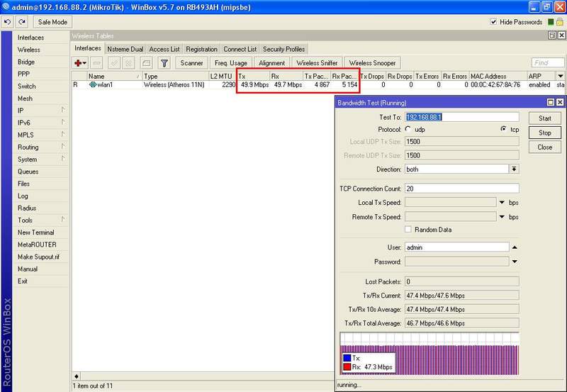The height and width of the screenshot is (392, 567).
Task: Select MAC address 00:0C:42:67:8A:76 cell
Action: (495, 84)
